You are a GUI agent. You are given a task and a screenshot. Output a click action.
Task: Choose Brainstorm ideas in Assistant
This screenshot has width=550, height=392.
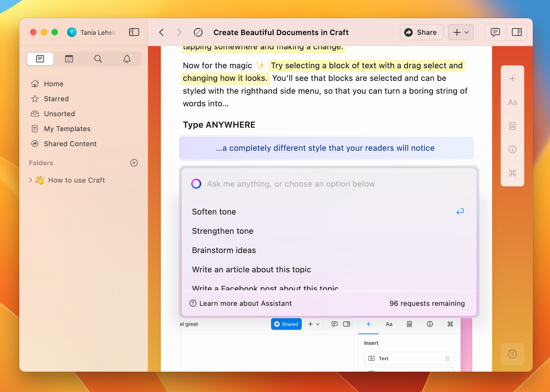point(224,250)
